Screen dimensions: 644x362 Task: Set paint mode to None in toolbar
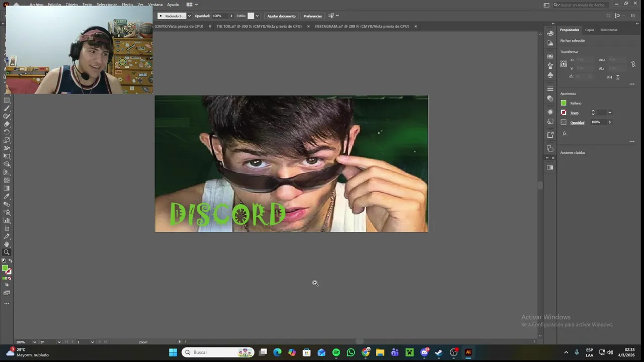pyautogui.click(x=10, y=278)
